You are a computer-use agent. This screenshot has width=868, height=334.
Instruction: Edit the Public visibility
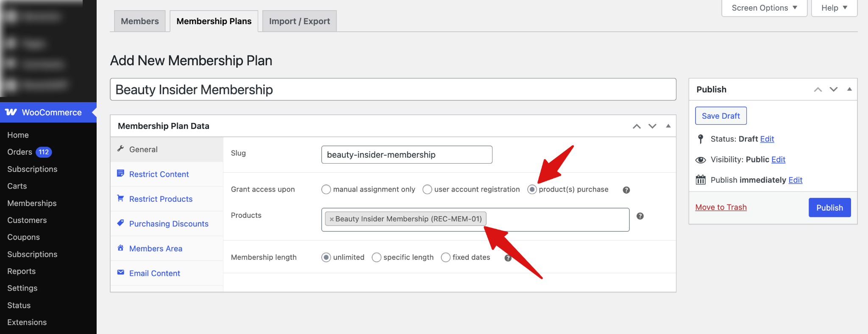[778, 159]
